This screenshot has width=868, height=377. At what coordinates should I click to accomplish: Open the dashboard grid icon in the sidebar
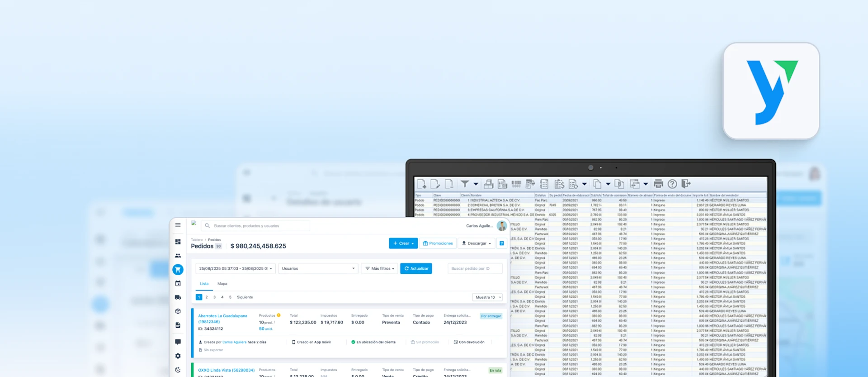click(178, 242)
